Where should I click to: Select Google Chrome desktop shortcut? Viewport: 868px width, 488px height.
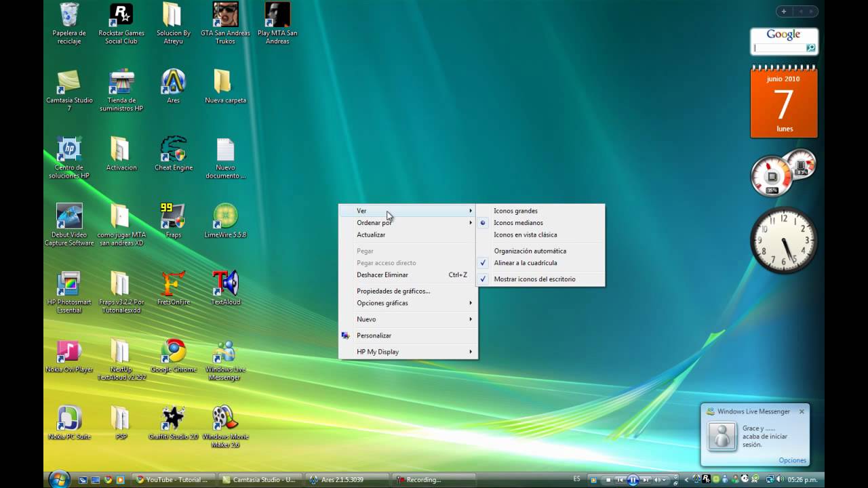point(174,354)
